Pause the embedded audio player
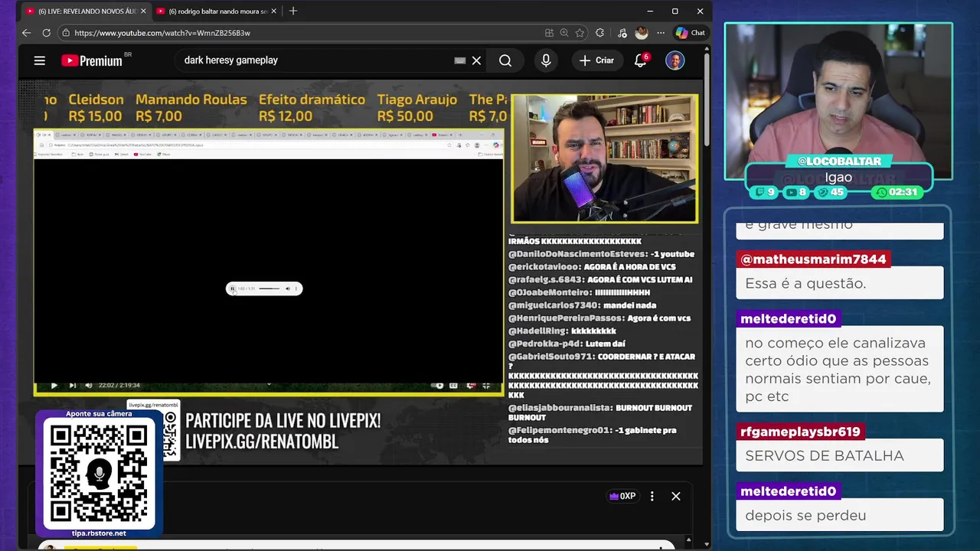Screen dimensions: 980x551 pyautogui.click(x=233, y=289)
